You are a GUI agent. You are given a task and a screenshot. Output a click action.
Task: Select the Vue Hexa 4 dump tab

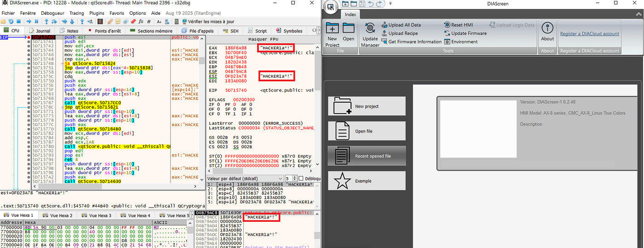coord(135,215)
